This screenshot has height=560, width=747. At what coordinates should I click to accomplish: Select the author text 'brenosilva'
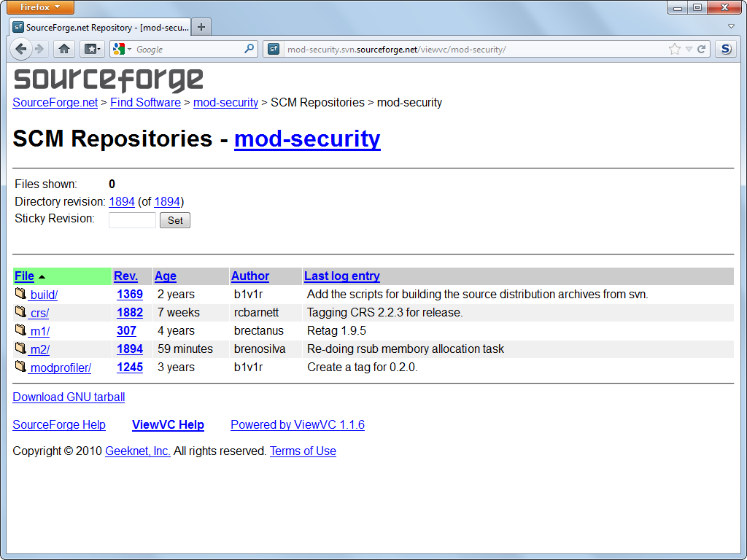pyautogui.click(x=260, y=349)
